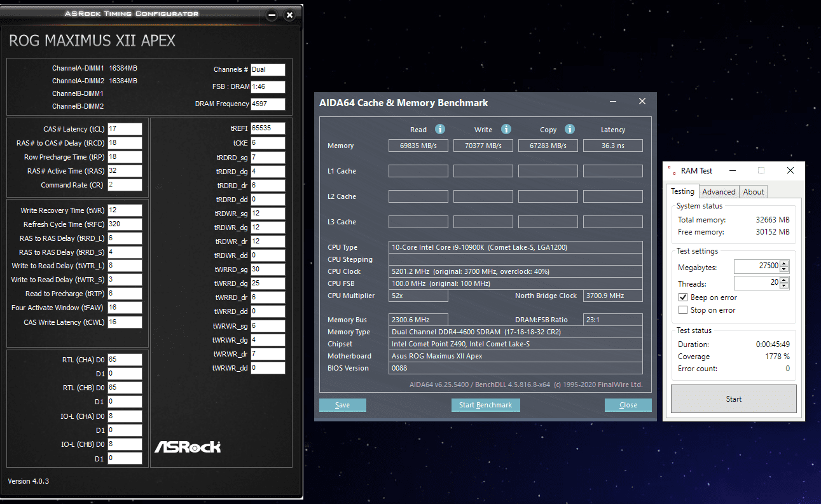The height and width of the screenshot is (504, 821).
Task: Click the Memory Copy result 67283 MB/s
Action: [x=548, y=146]
